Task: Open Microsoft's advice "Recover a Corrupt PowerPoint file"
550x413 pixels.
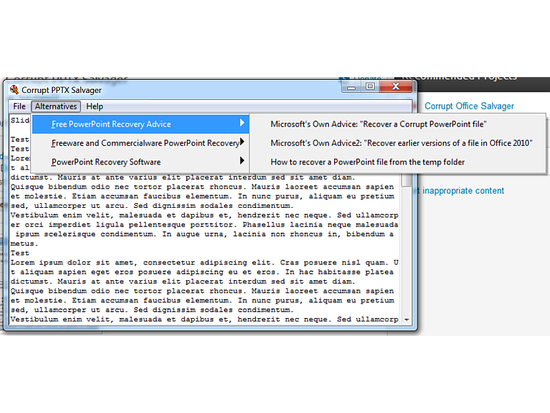Action: click(x=398, y=124)
